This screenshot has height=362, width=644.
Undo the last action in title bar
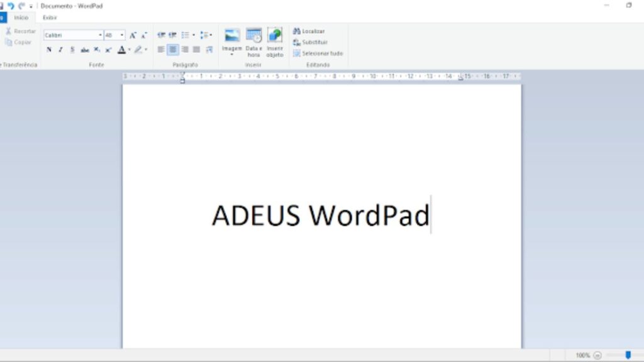tap(11, 6)
